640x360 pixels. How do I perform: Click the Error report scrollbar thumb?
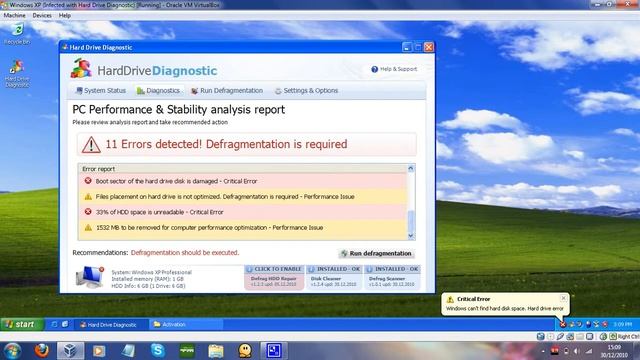pos(411,221)
